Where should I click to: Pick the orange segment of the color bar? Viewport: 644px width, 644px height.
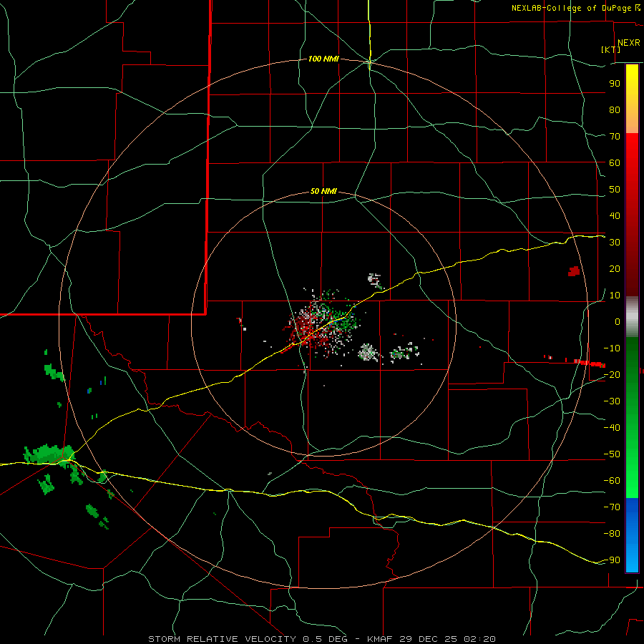tap(632, 121)
